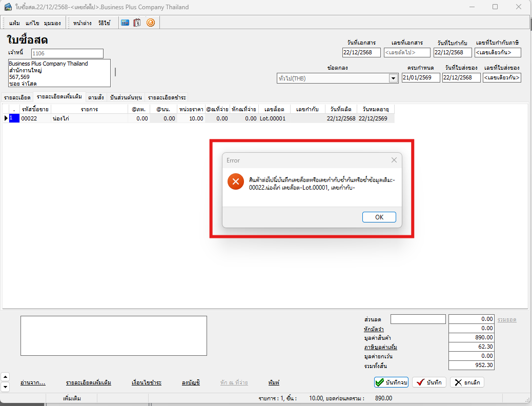This screenshot has height=406, width=532.
Task: Click the application icon in title bar
Action: click(x=8, y=7)
